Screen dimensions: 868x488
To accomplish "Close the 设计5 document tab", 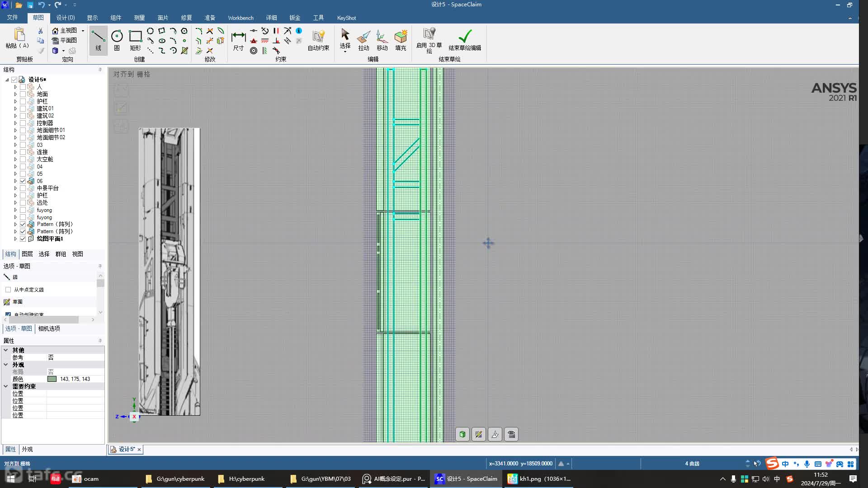I will click(139, 450).
